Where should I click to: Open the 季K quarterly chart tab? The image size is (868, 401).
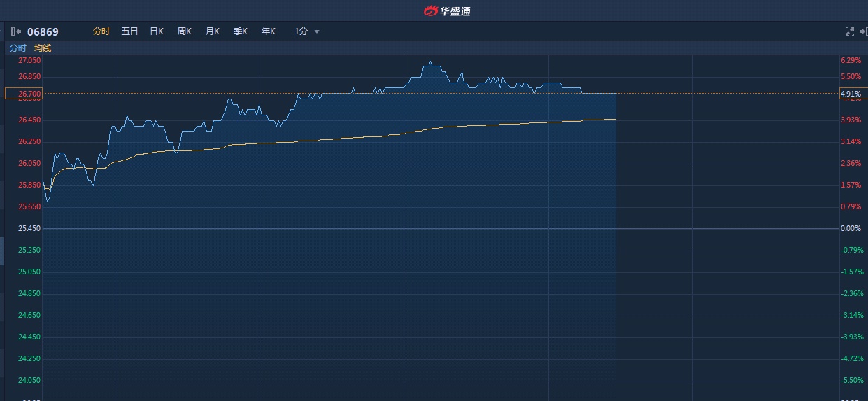tap(241, 31)
